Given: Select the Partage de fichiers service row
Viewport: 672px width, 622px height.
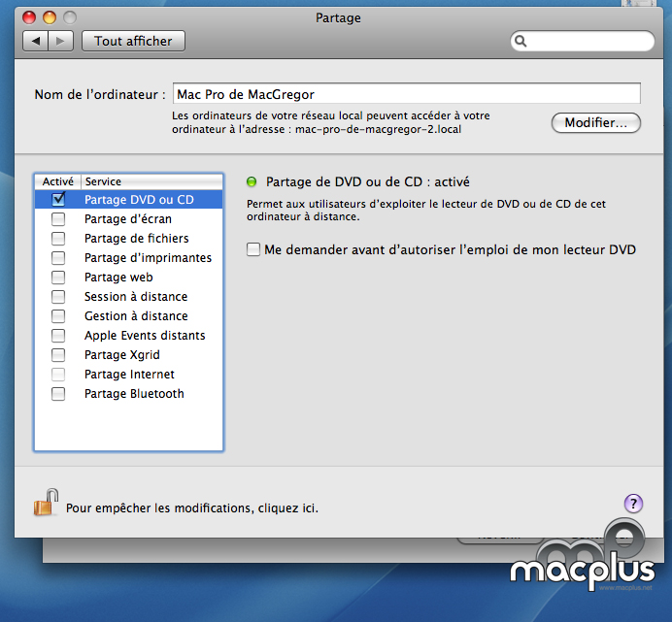Looking at the screenshot, I should click(x=128, y=238).
